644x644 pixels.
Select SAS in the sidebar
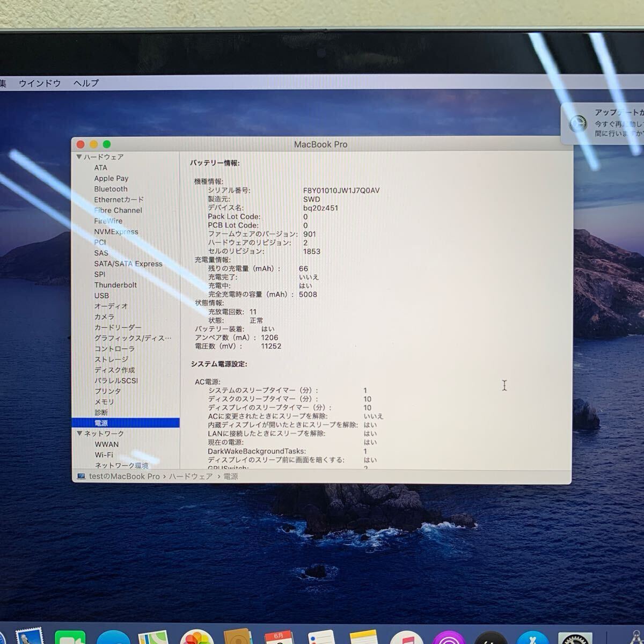pyautogui.click(x=101, y=253)
